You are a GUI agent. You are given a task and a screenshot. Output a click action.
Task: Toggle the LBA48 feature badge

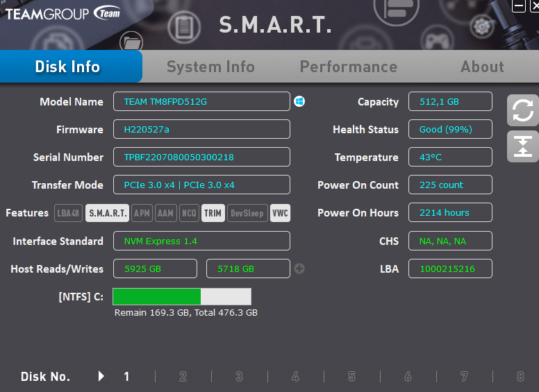click(x=68, y=213)
